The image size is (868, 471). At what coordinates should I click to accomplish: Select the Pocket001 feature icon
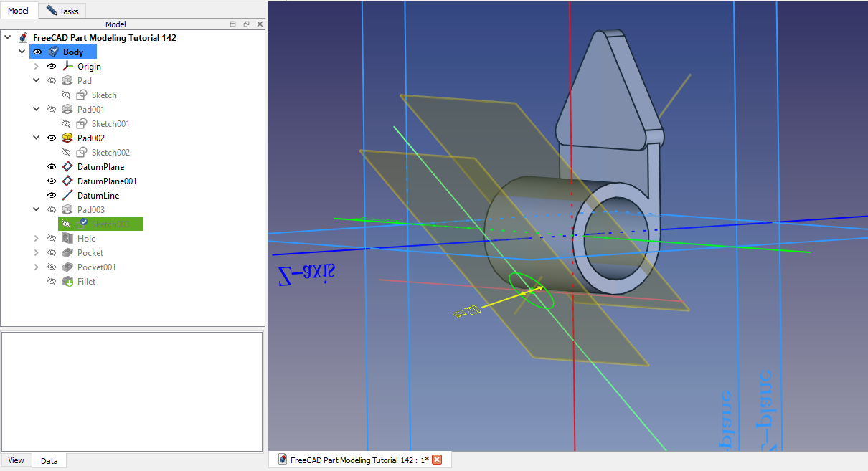tap(68, 267)
